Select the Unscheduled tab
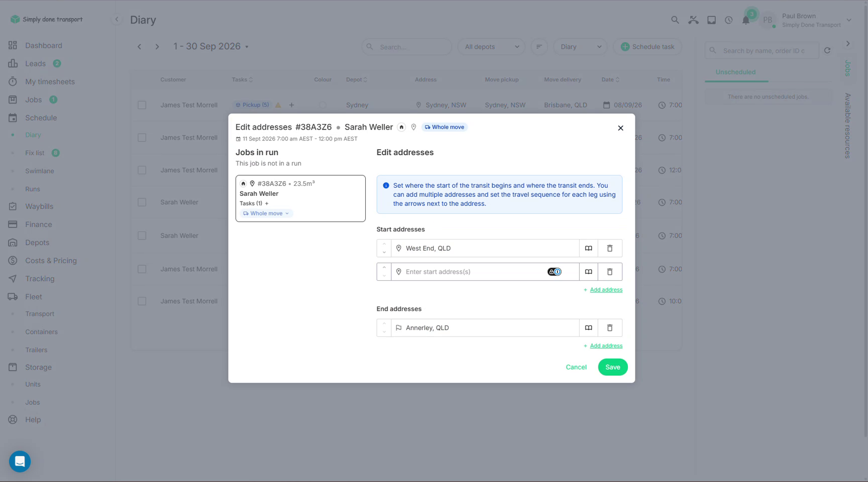Screen dimensions: 868x482 point(735,72)
